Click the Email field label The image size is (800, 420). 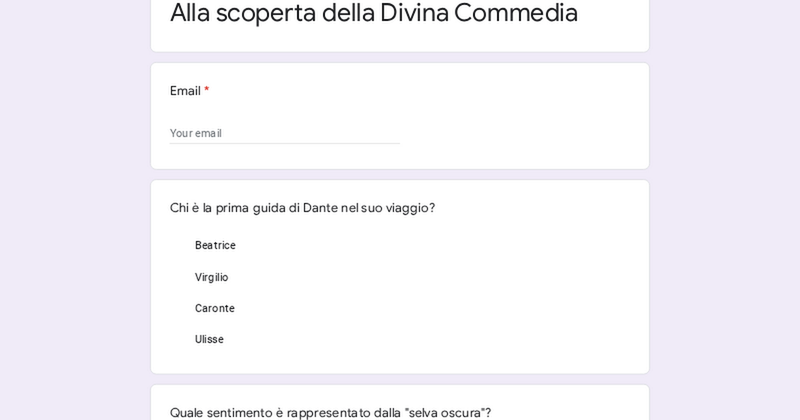[x=185, y=91]
